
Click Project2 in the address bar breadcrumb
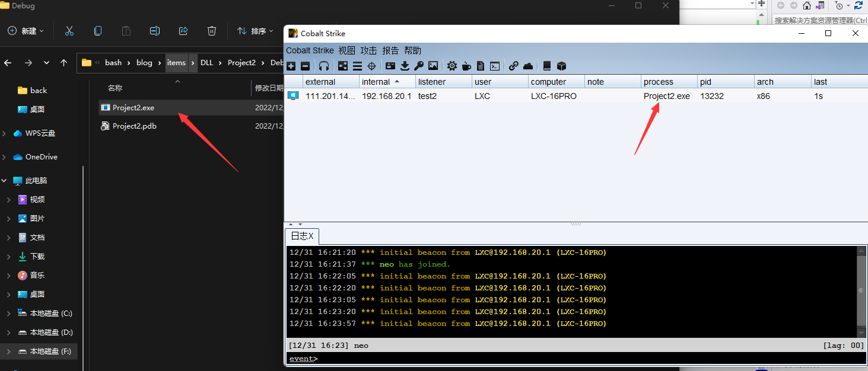[x=241, y=63]
